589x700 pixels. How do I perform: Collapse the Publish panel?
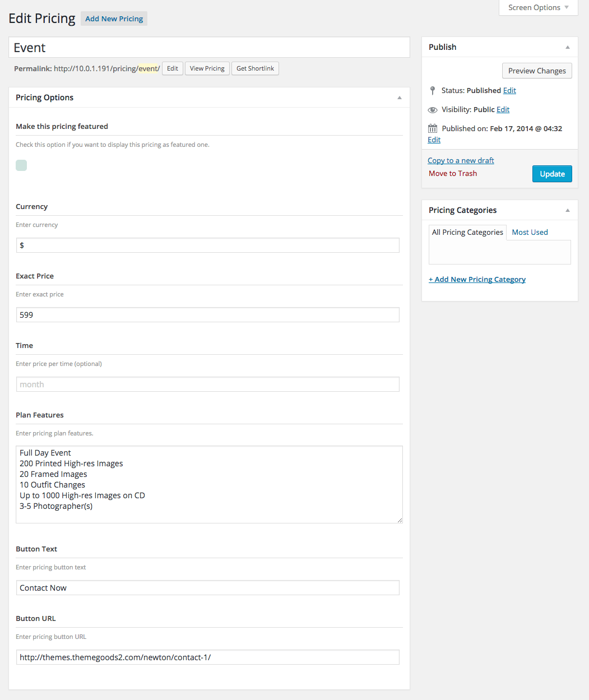pyautogui.click(x=567, y=47)
